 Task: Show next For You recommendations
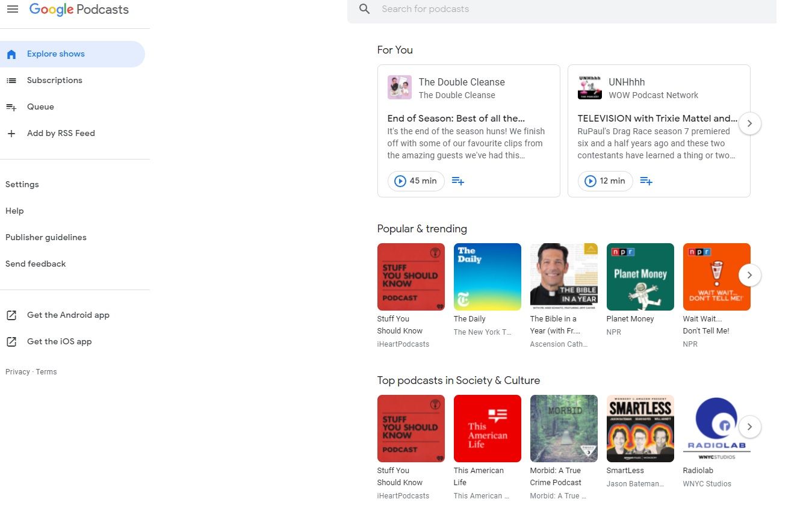coord(749,123)
